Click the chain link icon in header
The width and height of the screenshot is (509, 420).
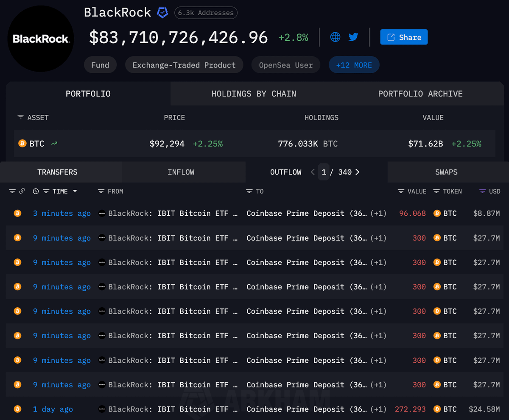point(22,191)
